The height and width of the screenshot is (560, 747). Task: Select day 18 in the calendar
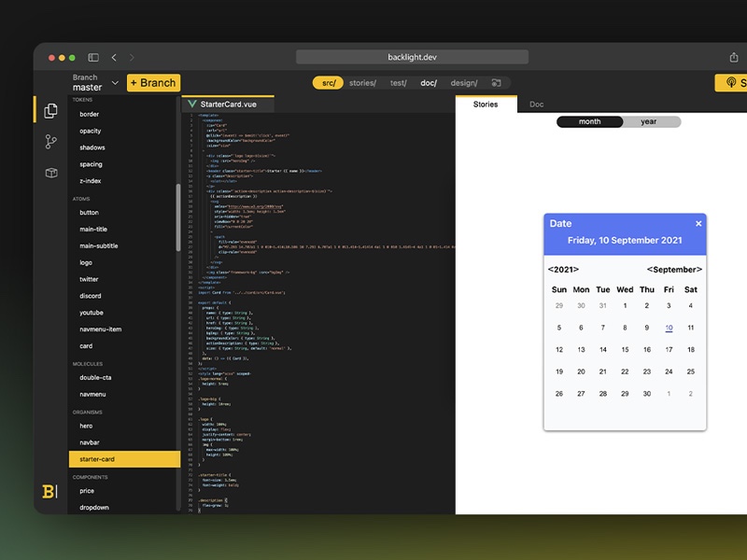point(691,349)
